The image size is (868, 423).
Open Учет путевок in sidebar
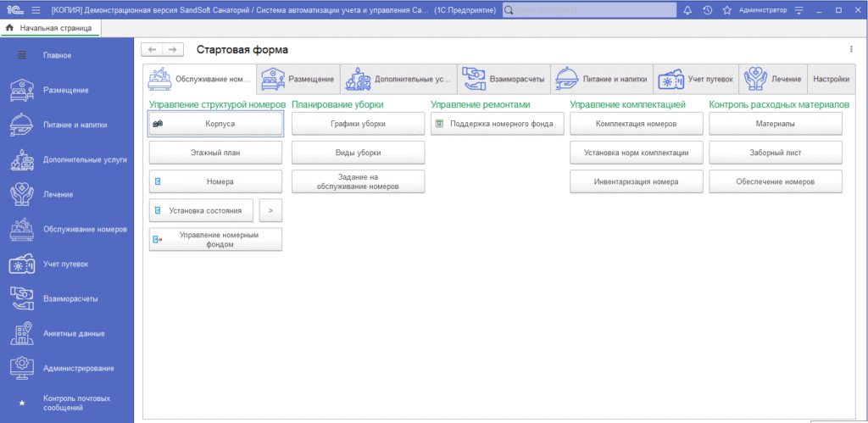66,264
